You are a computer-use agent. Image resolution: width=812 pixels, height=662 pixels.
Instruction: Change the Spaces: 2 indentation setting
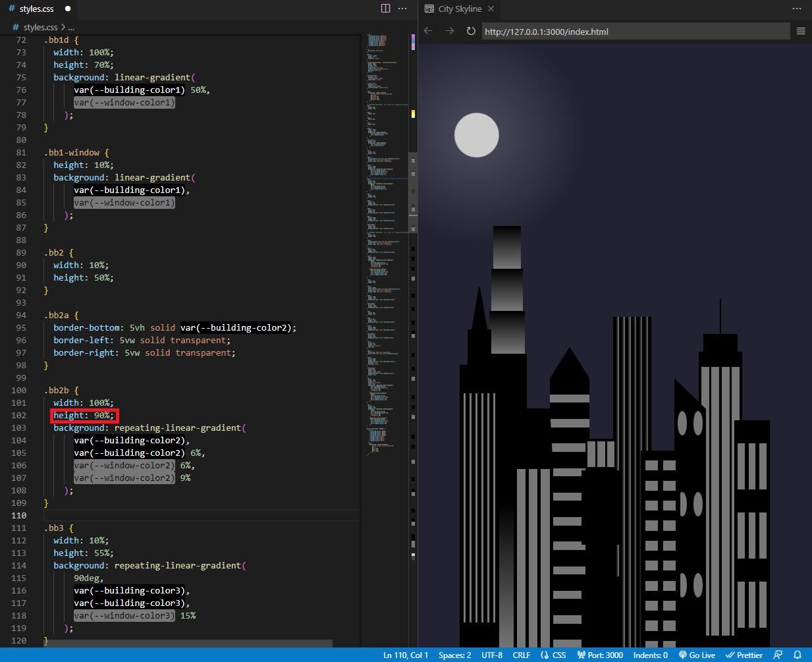(454, 655)
